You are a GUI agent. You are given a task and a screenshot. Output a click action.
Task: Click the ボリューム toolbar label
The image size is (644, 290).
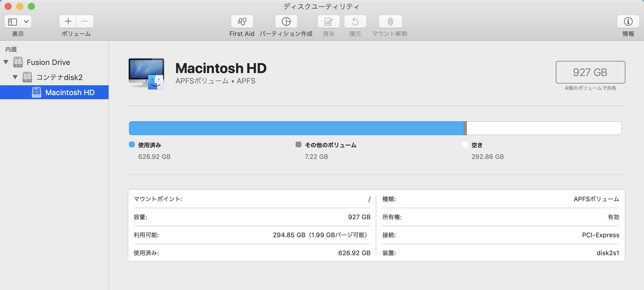coord(76,34)
